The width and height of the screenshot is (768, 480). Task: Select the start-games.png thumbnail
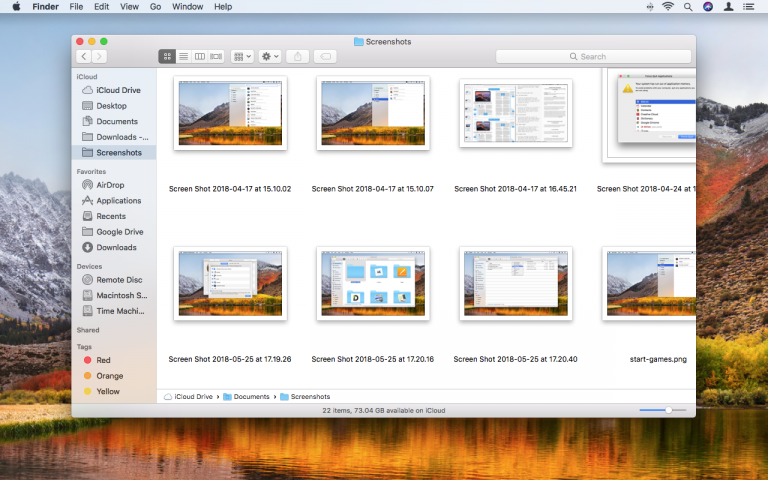click(x=650, y=285)
